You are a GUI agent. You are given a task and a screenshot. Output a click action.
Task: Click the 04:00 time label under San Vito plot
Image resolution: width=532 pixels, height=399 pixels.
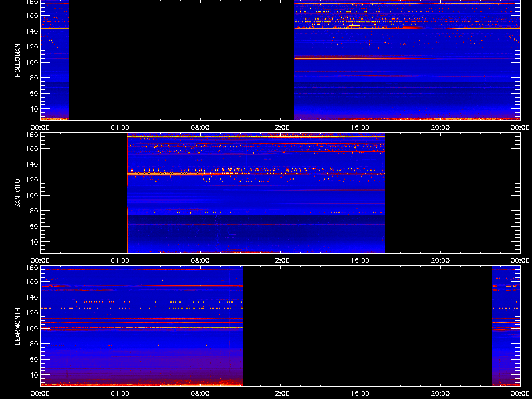coord(120,261)
